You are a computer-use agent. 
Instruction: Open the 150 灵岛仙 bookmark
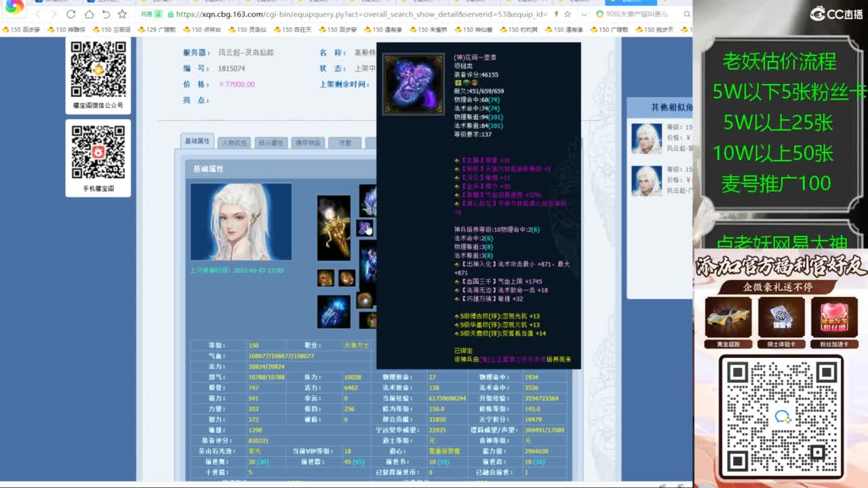[248, 30]
